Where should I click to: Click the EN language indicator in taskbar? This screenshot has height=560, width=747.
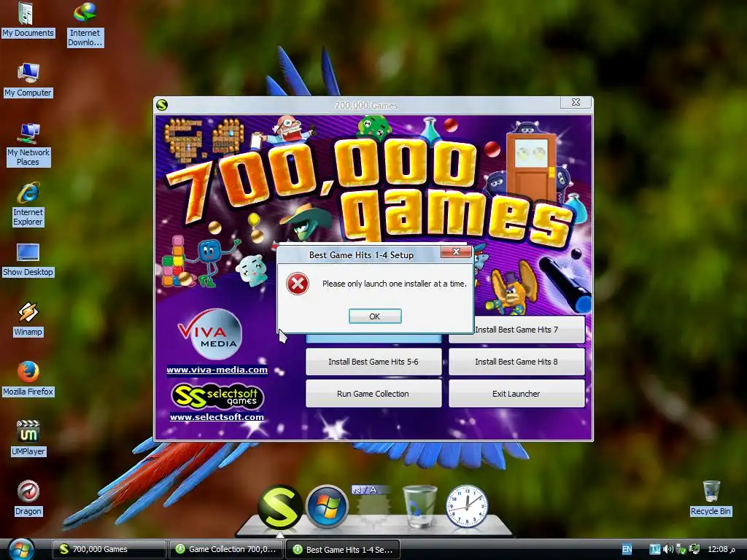coord(627,550)
